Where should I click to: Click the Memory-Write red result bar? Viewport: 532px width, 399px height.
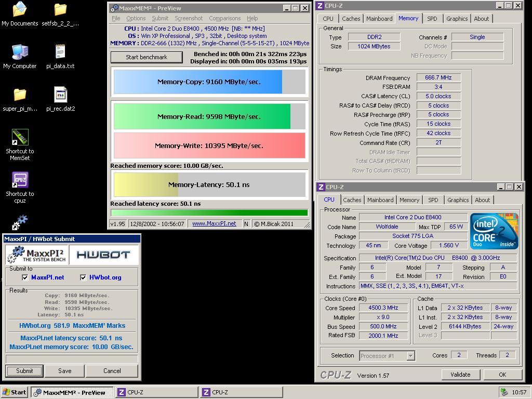(x=209, y=145)
